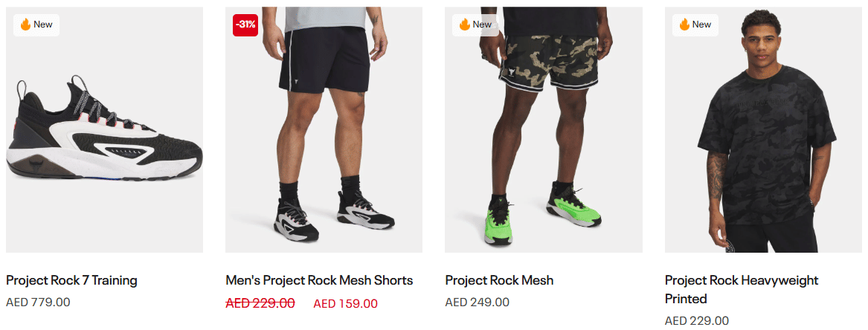Click flame icon on t-shirt card badge
Image resolution: width=868 pixels, height=330 pixels.
coord(684,25)
